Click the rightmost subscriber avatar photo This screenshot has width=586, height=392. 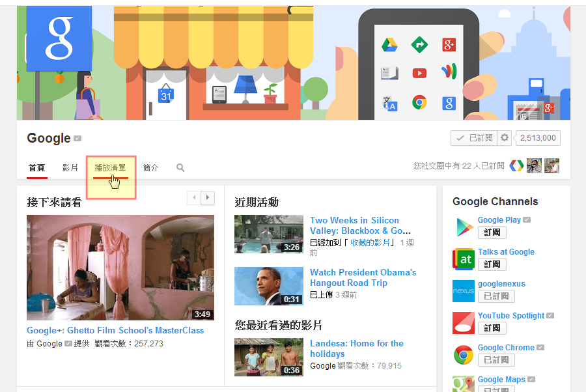point(551,165)
